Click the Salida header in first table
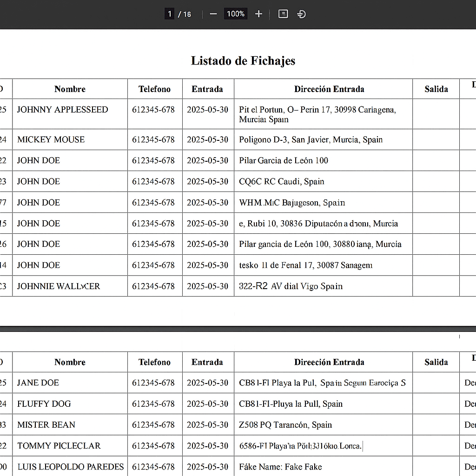The image size is (476, 476). pos(436,89)
